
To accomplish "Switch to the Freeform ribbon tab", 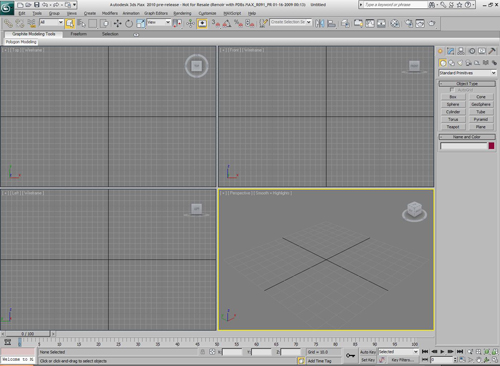I will click(79, 34).
